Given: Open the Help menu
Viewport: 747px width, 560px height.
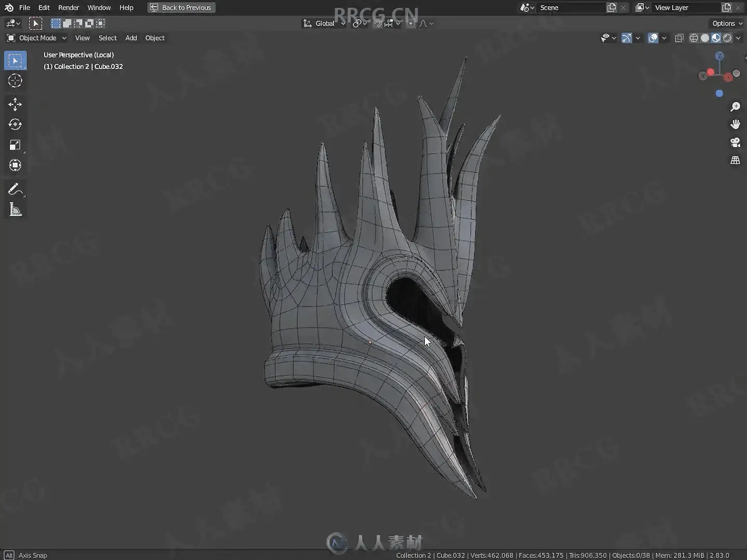Looking at the screenshot, I should 127,8.
